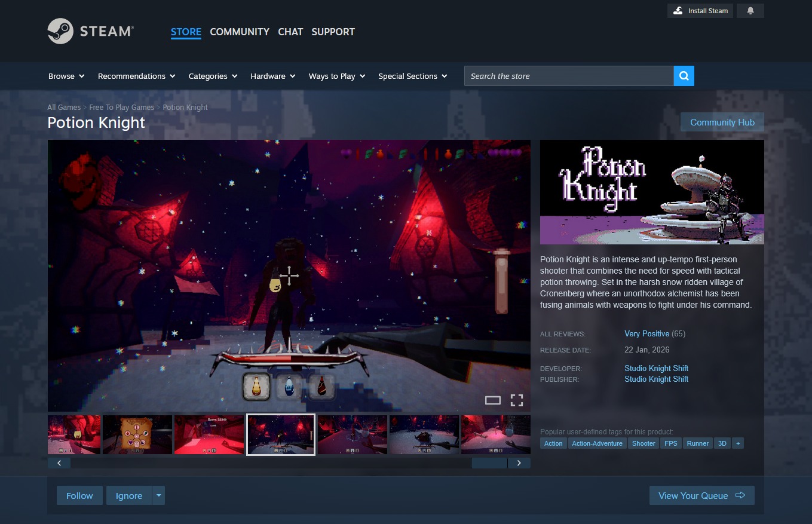Image resolution: width=812 pixels, height=524 pixels.
Task: Open the Special Sections dropdown
Action: pos(413,76)
